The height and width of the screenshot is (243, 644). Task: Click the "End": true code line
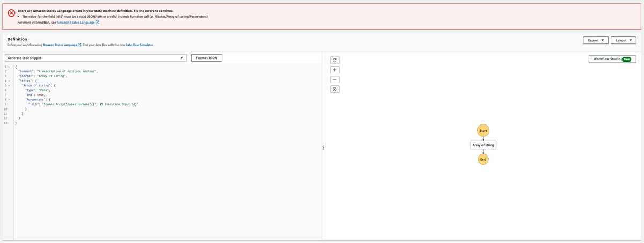[35, 95]
